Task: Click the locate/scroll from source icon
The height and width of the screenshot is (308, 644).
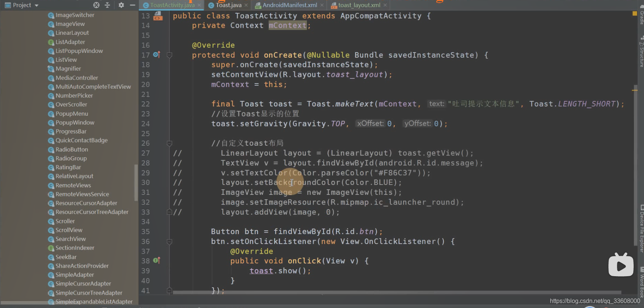Action: click(96, 5)
